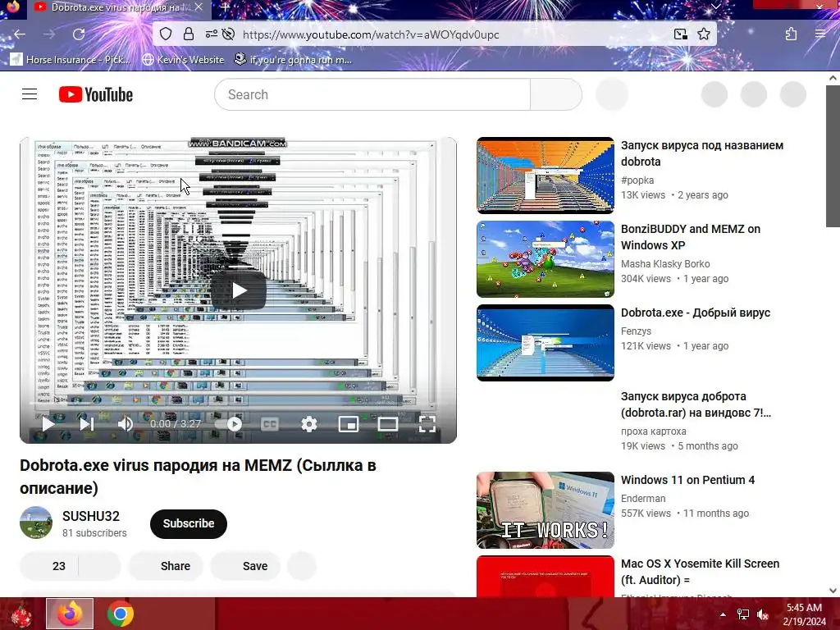Open the 'Mac OS X Yosemite Kill Screen' title
840x630 pixels.
701,572
